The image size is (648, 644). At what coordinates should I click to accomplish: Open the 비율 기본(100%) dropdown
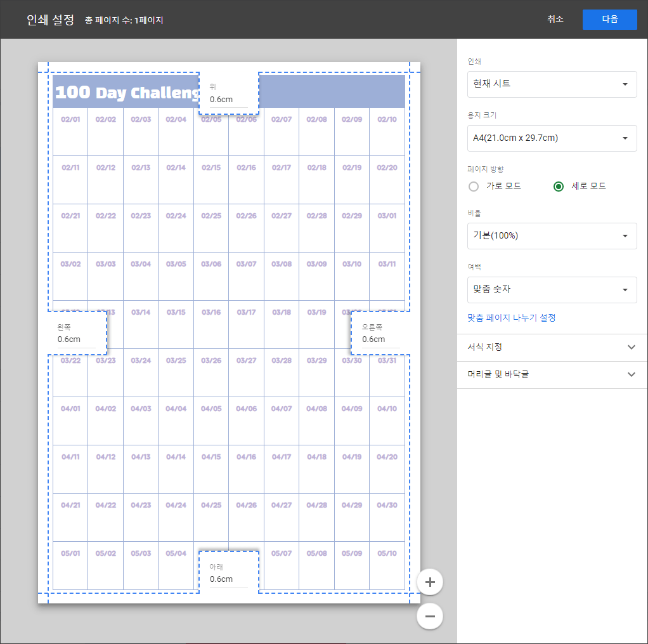pos(552,236)
